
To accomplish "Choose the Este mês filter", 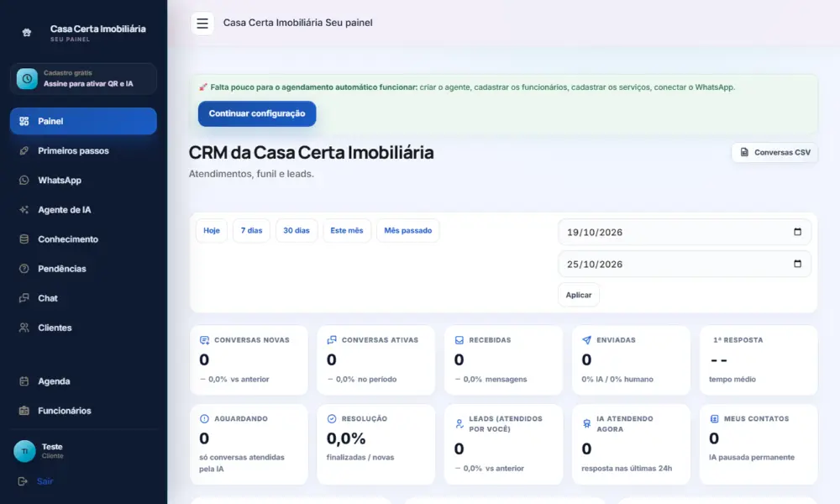I will click(347, 230).
